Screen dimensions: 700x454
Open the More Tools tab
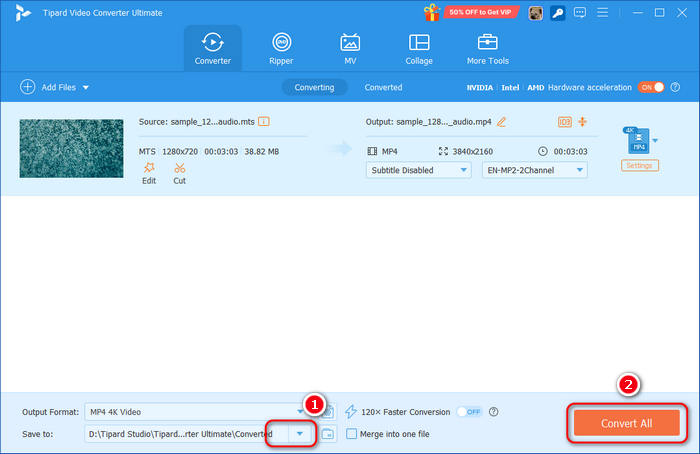tap(487, 49)
